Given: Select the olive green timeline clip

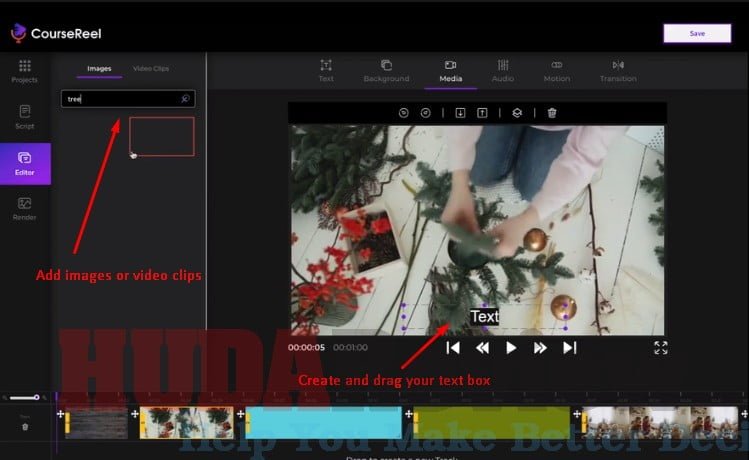Looking at the screenshot, I should [492, 423].
